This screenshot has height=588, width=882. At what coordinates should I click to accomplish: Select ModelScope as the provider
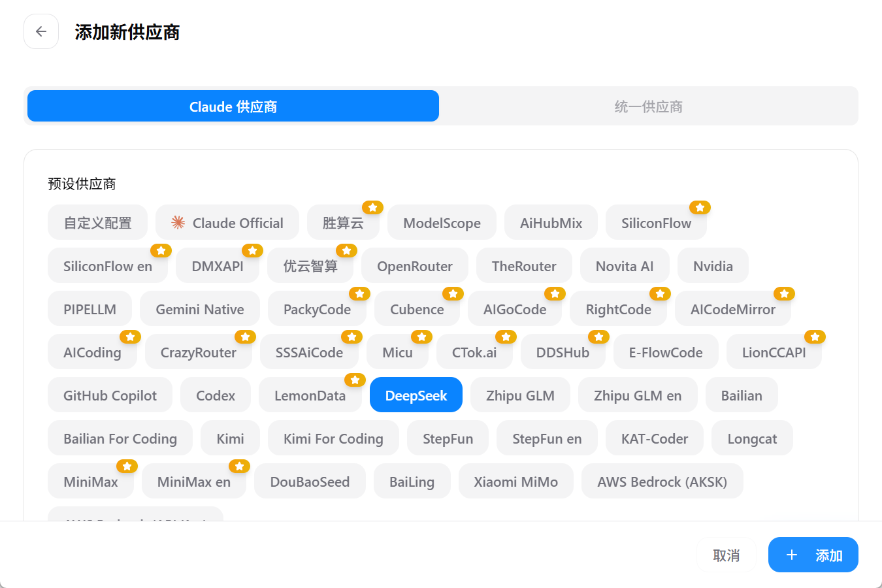click(442, 223)
